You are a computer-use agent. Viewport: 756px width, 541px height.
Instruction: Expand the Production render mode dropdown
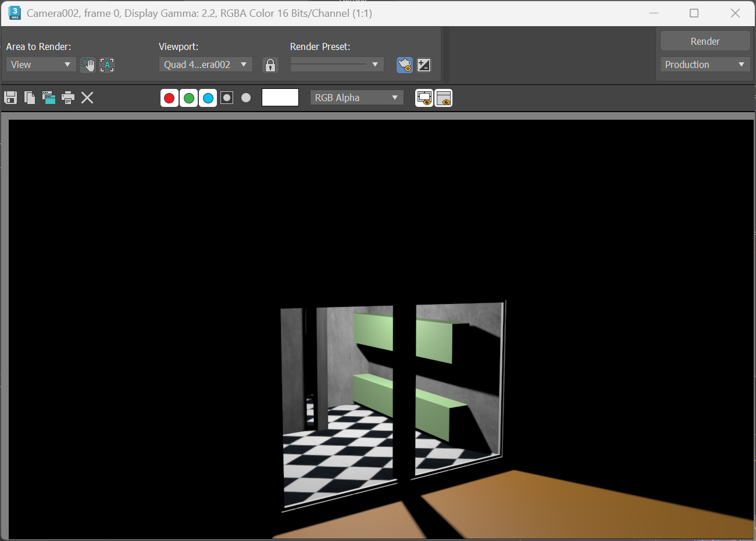click(x=705, y=65)
